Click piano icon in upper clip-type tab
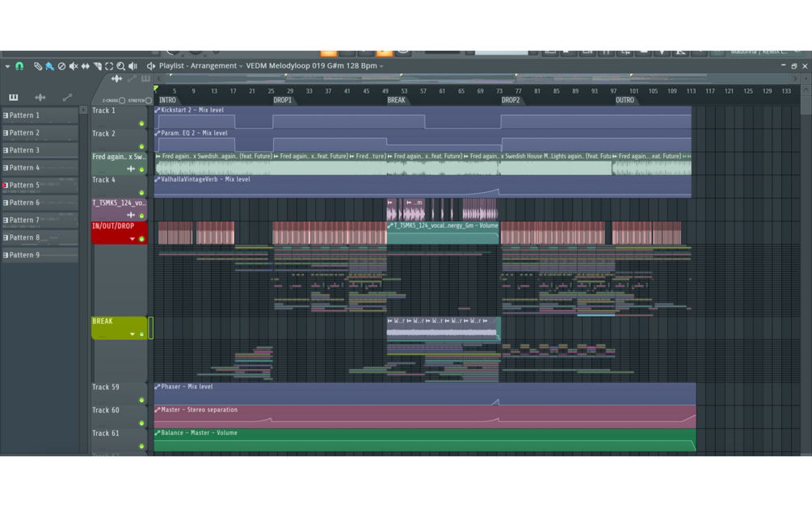This screenshot has width=812, height=507. click(x=146, y=78)
